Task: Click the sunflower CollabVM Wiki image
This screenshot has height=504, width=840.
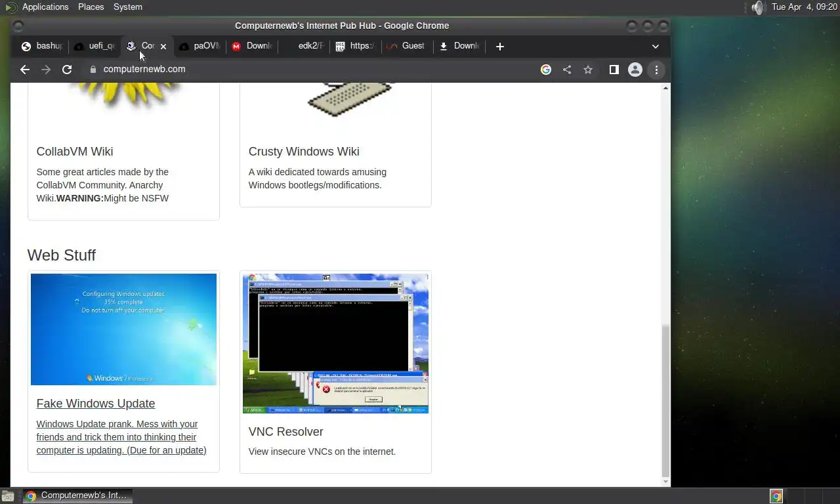Action: pyautogui.click(x=123, y=96)
